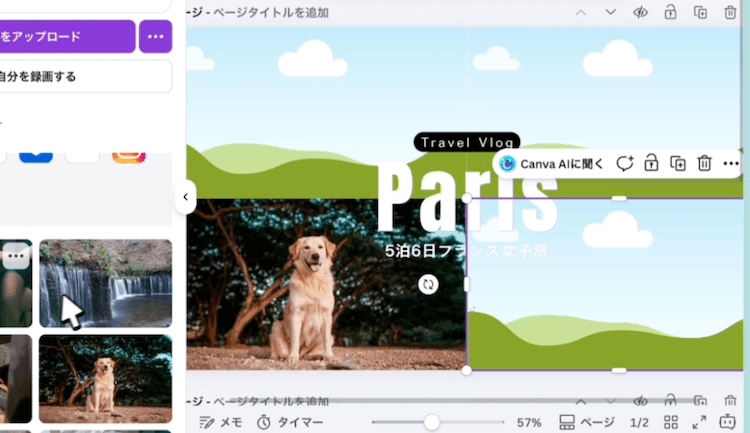Lock the first page from header
Image resolution: width=750 pixels, height=433 pixels.
click(670, 13)
